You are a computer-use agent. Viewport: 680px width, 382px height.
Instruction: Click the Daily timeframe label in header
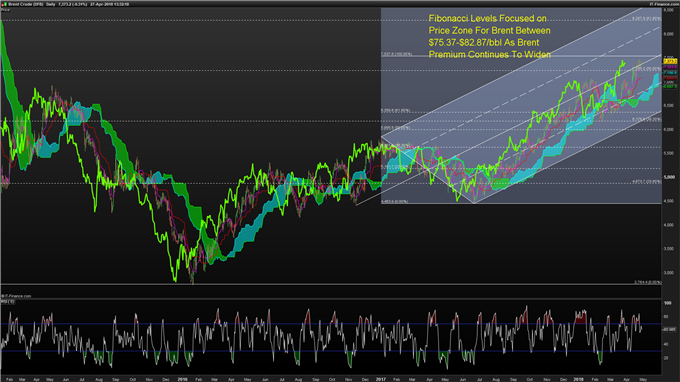click(x=51, y=4)
